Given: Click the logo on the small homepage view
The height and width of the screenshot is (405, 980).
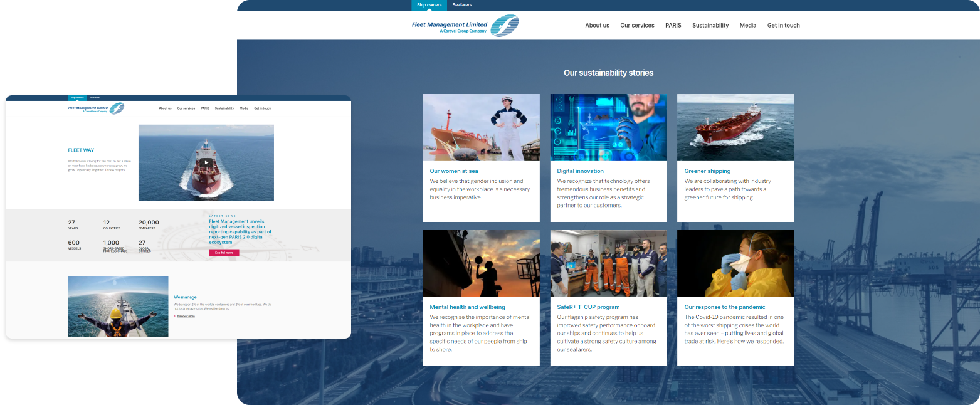Looking at the screenshot, I should [95, 108].
